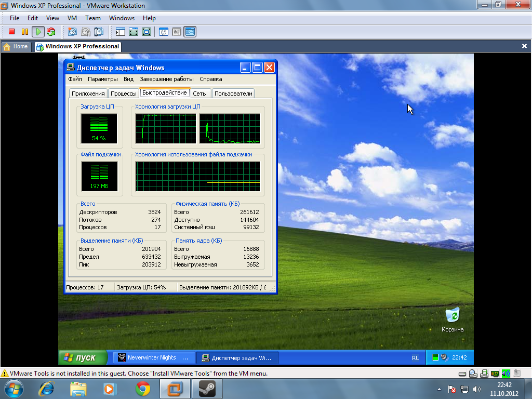Image resolution: width=532 pixels, height=399 pixels.
Task: Click the VMware Workstation taskbar button
Action: (175, 389)
